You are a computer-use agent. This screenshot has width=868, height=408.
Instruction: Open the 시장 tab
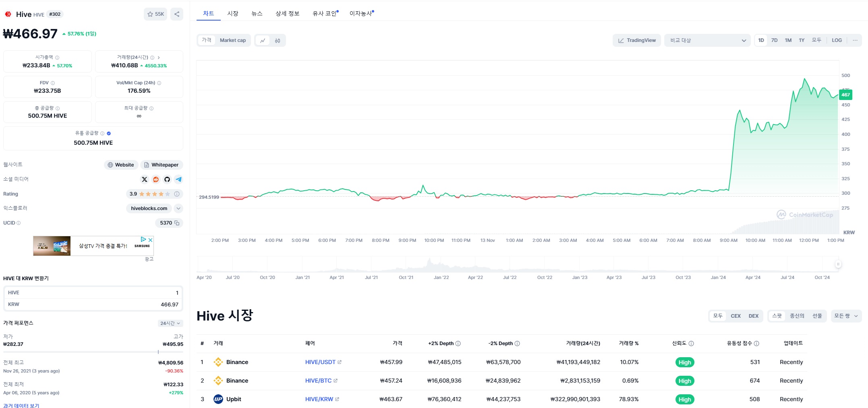[x=233, y=13]
